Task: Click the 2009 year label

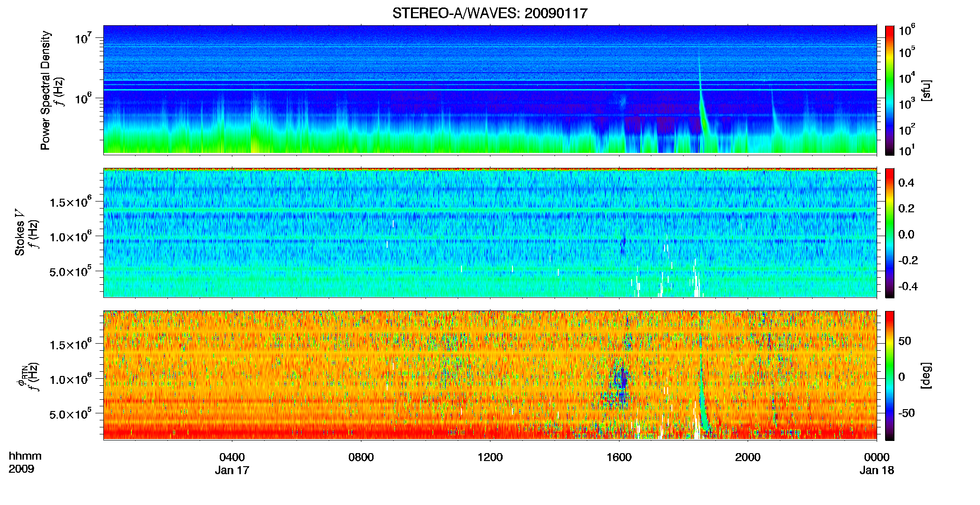Action: tap(21, 469)
